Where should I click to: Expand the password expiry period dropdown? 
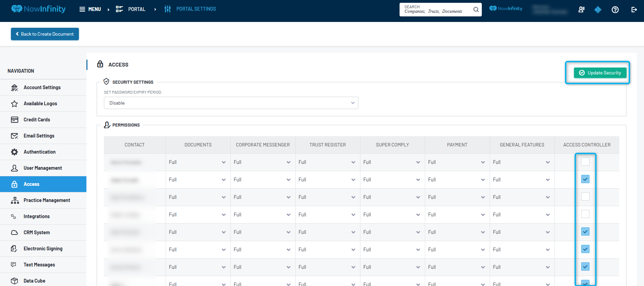231,103
